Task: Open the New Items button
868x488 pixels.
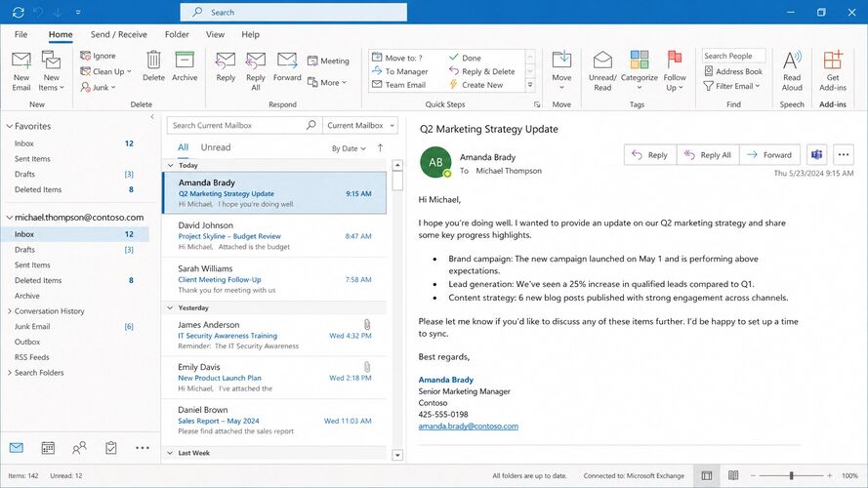Action: click(x=51, y=72)
